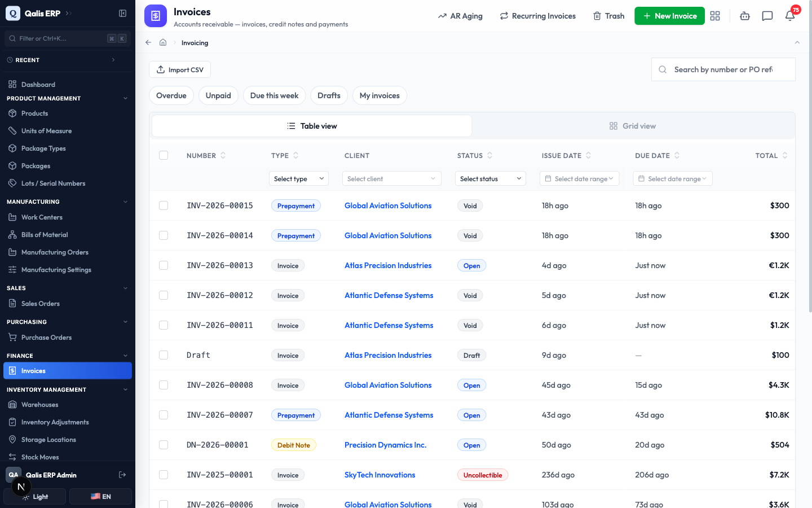Viewport: 812px width, 508px height.
Task: Open the chat messages icon
Action: click(767, 16)
